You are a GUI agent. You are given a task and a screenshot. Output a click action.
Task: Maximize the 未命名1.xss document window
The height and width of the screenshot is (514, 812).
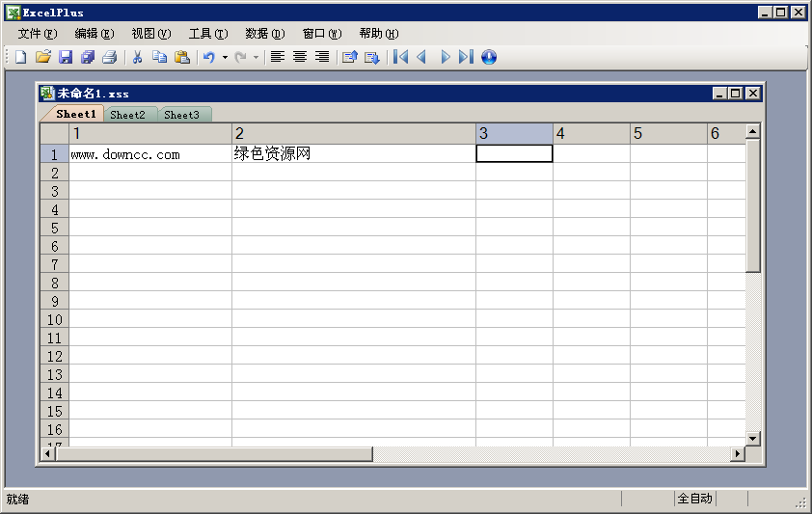(x=736, y=94)
